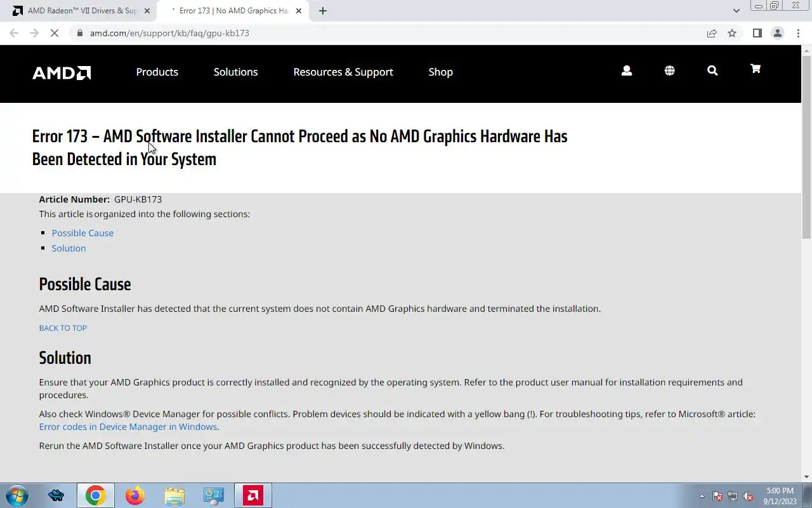Image resolution: width=812 pixels, height=508 pixels.
Task: Click the BACK TO TOP link
Action: (x=63, y=328)
